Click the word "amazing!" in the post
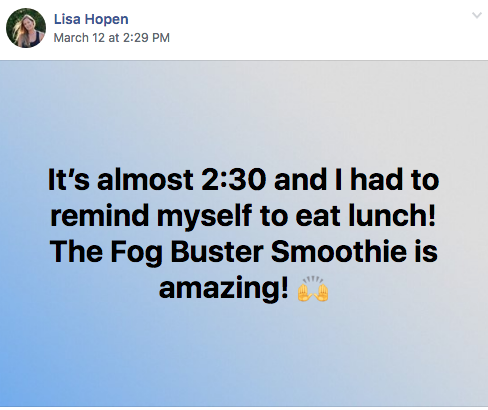This screenshot has width=488, height=410. [223, 289]
